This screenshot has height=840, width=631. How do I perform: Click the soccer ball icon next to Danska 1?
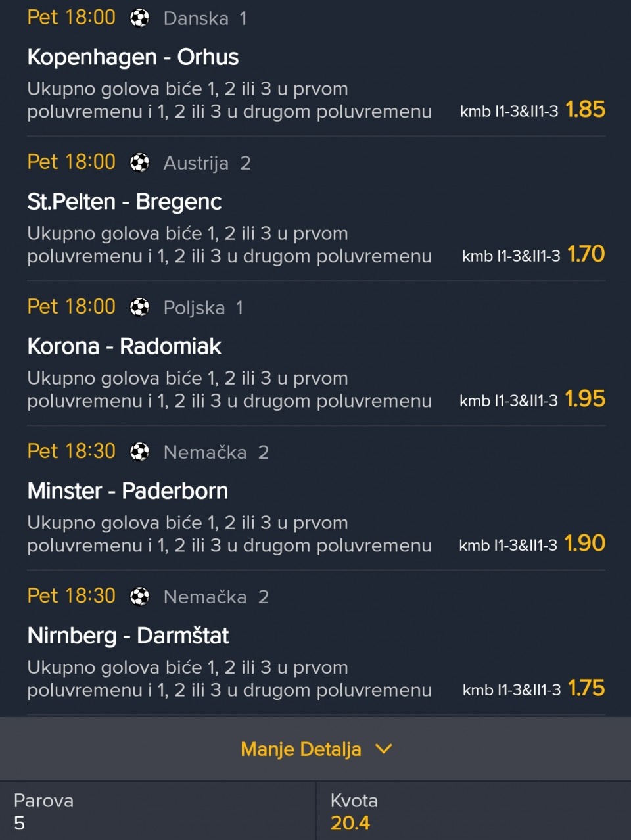pyautogui.click(x=139, y=18)
